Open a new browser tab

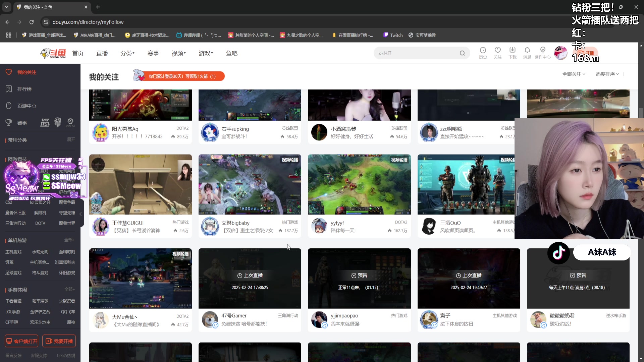tap(98, 7)
